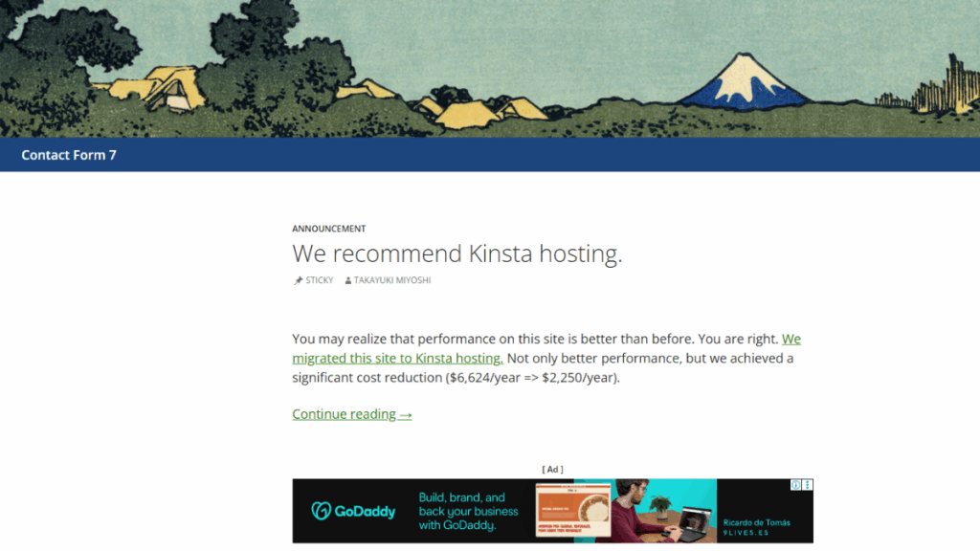View author Takayuki Miyoshi's posts
Viewport: 980px width, 551px height.
[392, 280]
